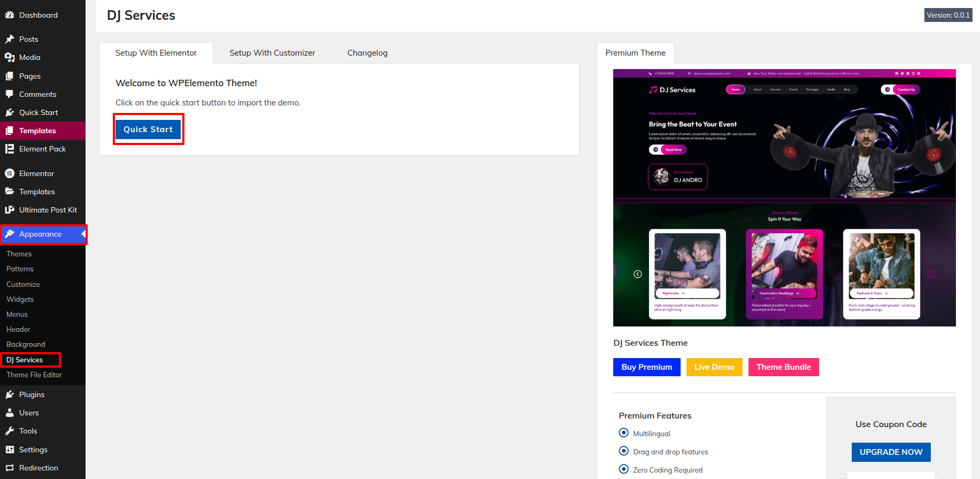Image resolution: width=980 pixels, height=479 pixels.
Task: Switch to Setup With Customizer tab
Action: click(x=272, y=53)
